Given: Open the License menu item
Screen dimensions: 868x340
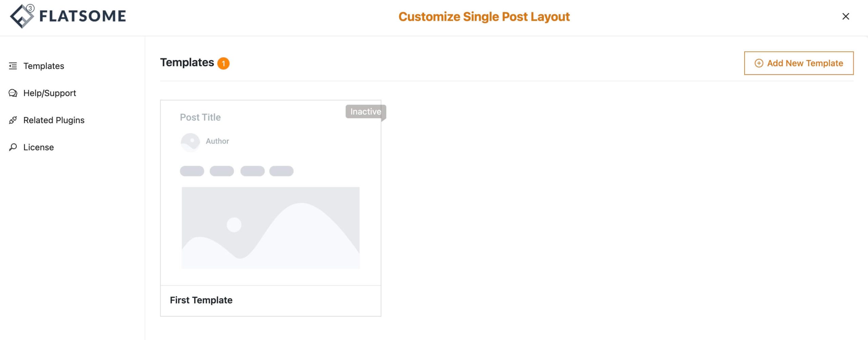Looking at the screenshot, I should click(x=39, y=147).
